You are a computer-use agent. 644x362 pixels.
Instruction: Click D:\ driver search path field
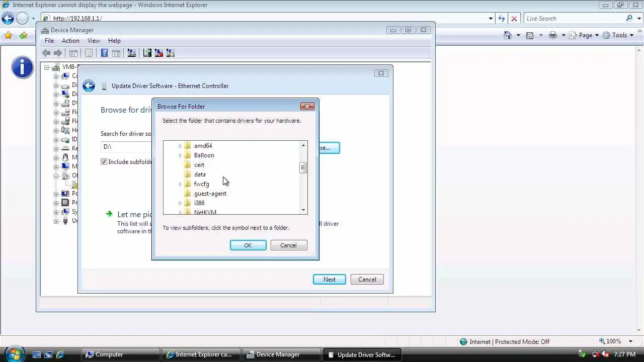pos(126,147)
